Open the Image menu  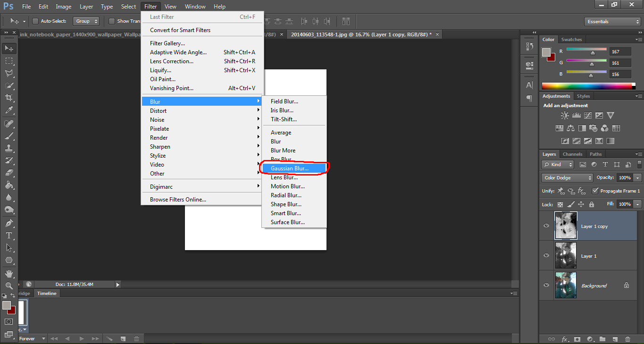pyautogui.click(x=64, y=7)
